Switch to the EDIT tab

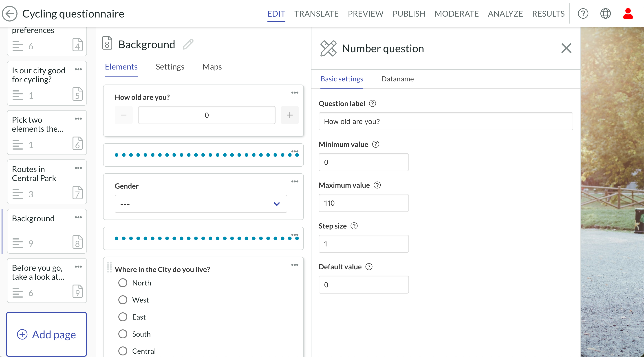coord(276,13)
